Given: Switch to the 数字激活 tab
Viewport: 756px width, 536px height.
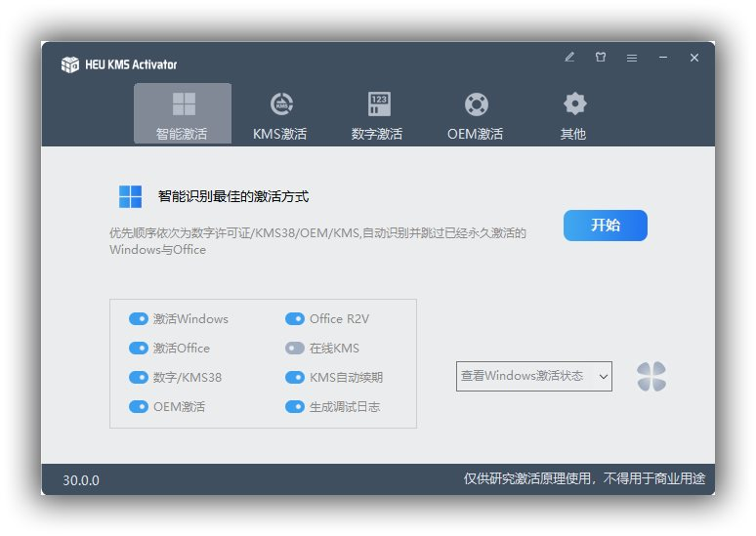Looking at the screenshot, I should pos(378,115).
